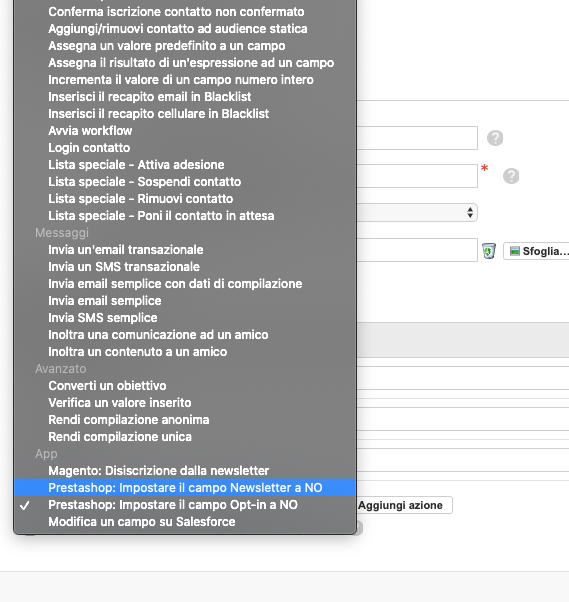Click the Aggiungi azione button
This screenshot has height=602, width=569.
tap(405, 505)
